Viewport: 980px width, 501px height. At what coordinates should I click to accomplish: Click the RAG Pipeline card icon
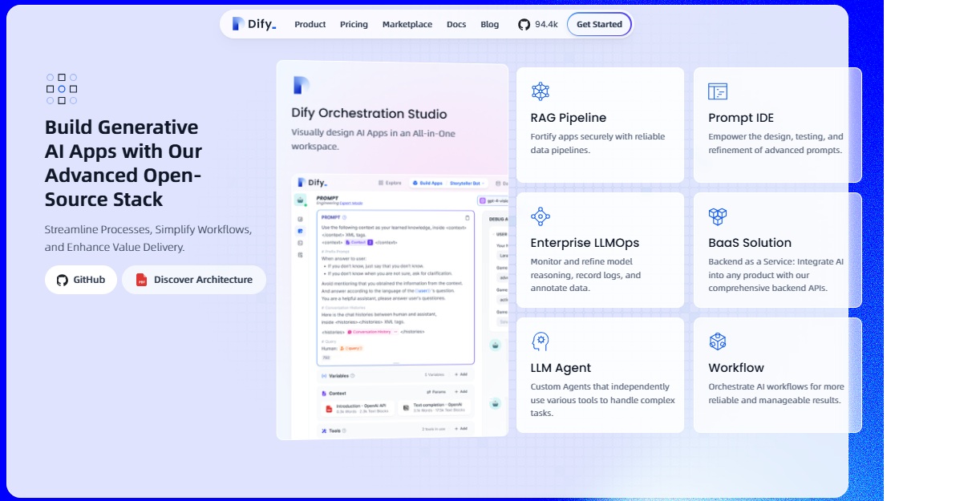[541, 91]
